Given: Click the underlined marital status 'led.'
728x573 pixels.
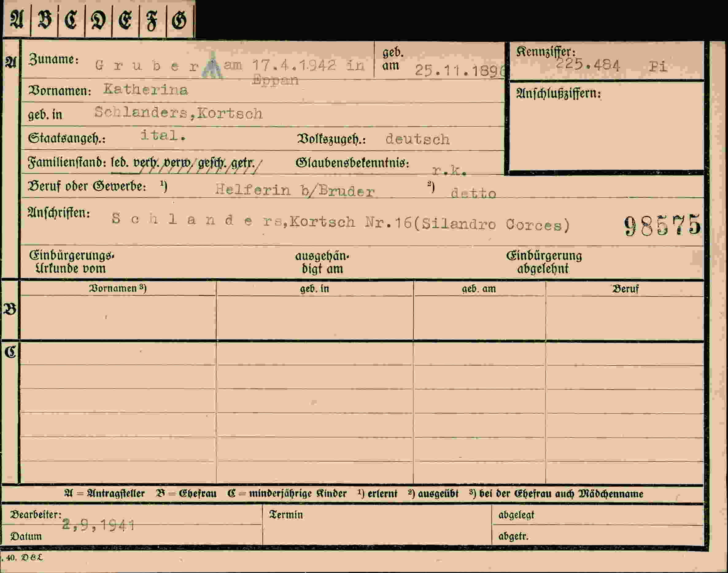Looking at the screenshot, I should click(120, 163).
